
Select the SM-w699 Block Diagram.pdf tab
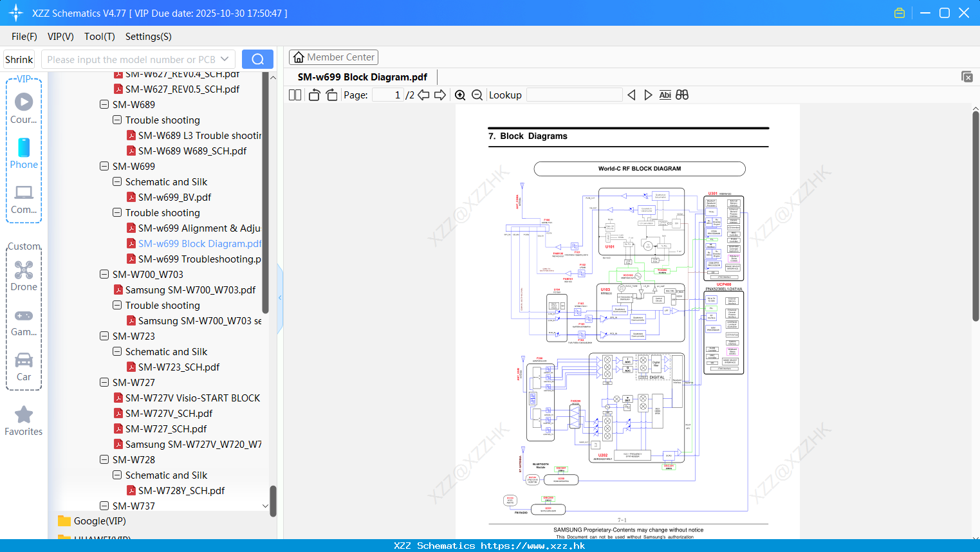[x=362, y=77]
